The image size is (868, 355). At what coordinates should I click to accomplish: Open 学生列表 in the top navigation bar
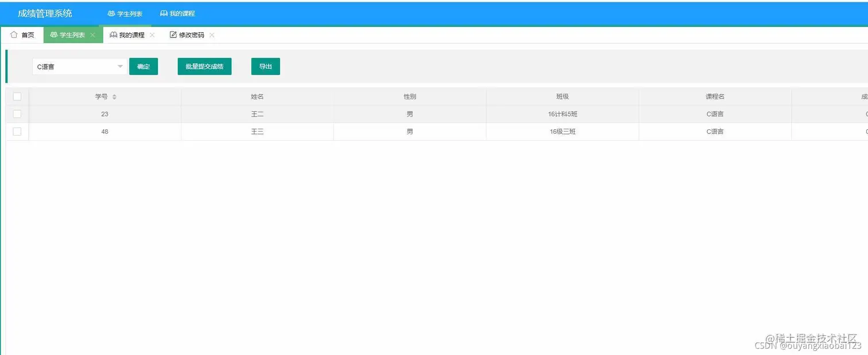[x=125, y=13]
